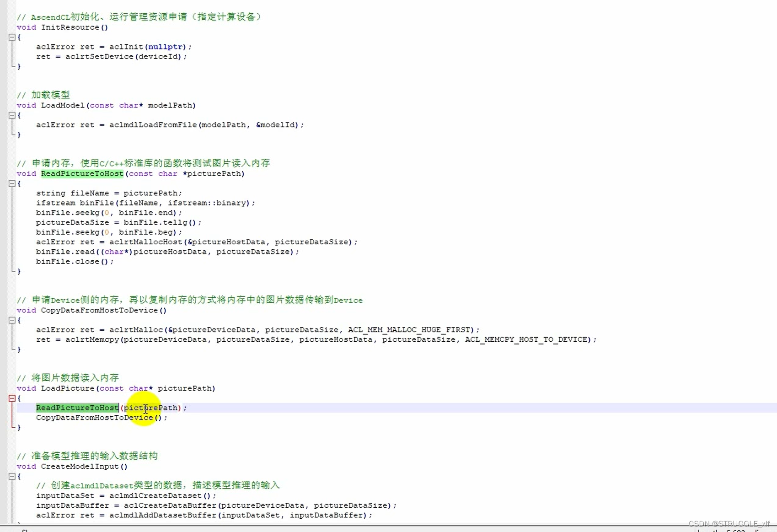The width and height of the screenshot is (777, 532).
Task: Click the aclrtMemcpy call line
Action: click(316, 339)
